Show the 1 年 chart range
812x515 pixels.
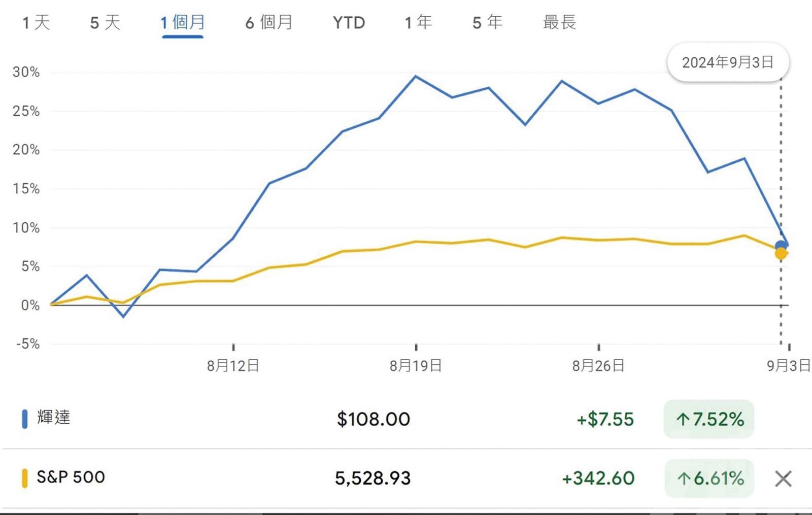[x=418, y=23]
